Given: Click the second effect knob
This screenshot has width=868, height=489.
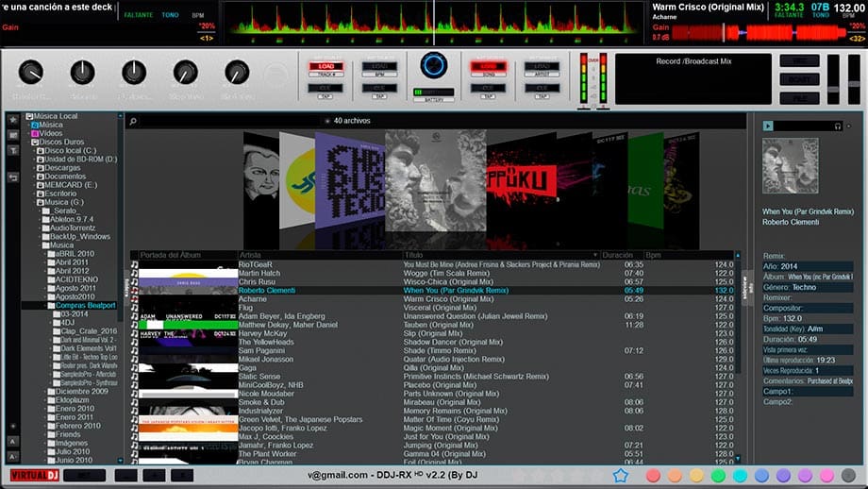Looking at the screenshot, I should pyautogui.click(x=82, y=72).
